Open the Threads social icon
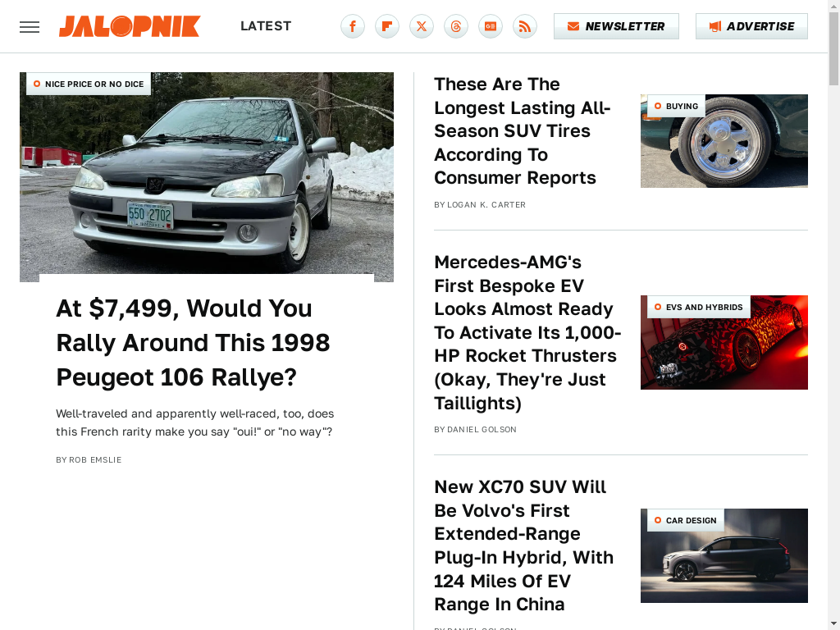This screenshot has width=840, height=630. pos(456,26)
